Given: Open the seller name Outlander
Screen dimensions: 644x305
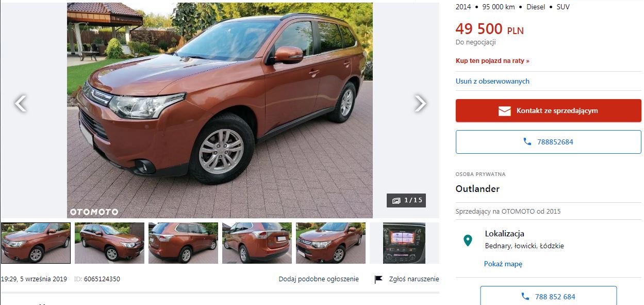Looking at the screenshot, I should pos(477,189).
